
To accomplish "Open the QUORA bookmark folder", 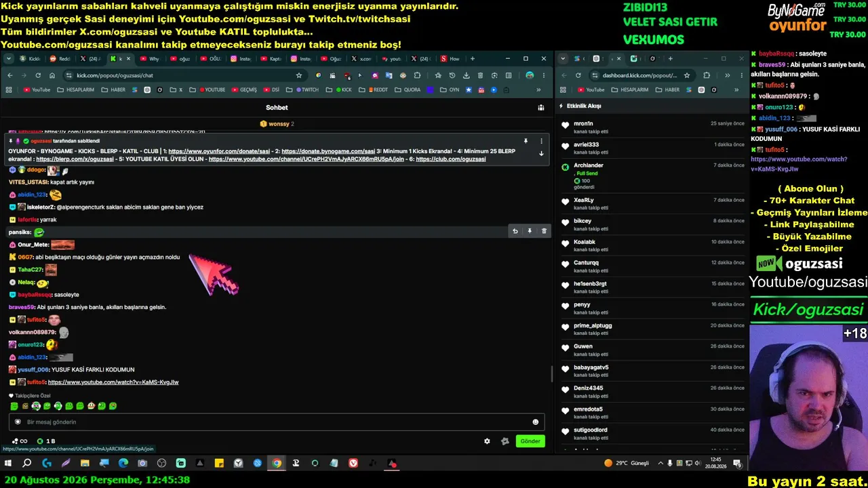I will point(408,89).
